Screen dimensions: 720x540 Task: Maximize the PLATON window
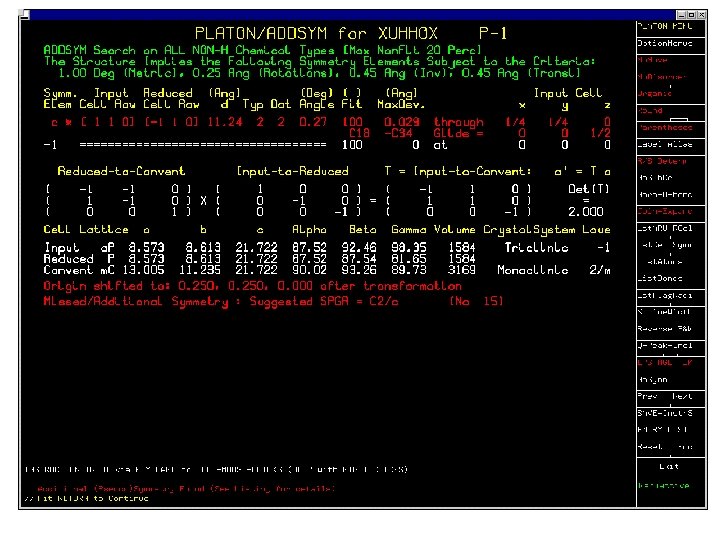click(x=692, y=15)
